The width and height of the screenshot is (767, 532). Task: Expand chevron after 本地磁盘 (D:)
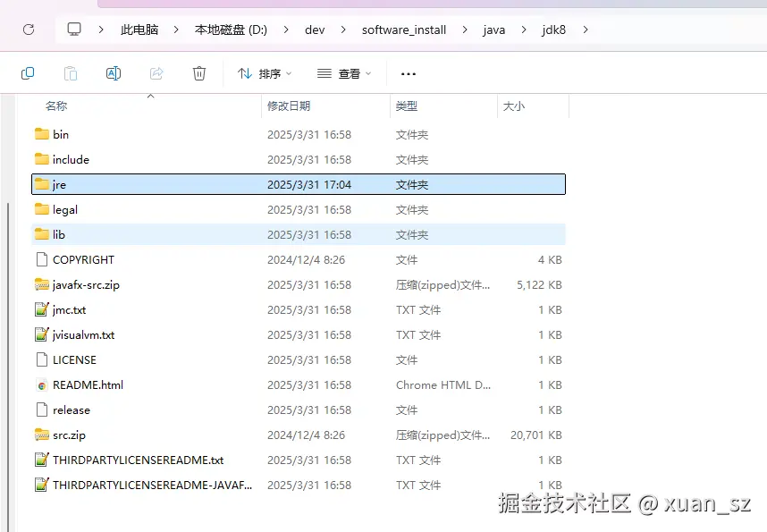tap(286, 30)
